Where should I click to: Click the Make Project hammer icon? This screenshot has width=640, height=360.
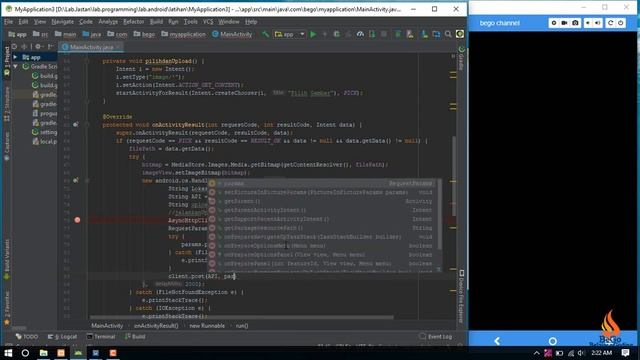tap(265, 34)
